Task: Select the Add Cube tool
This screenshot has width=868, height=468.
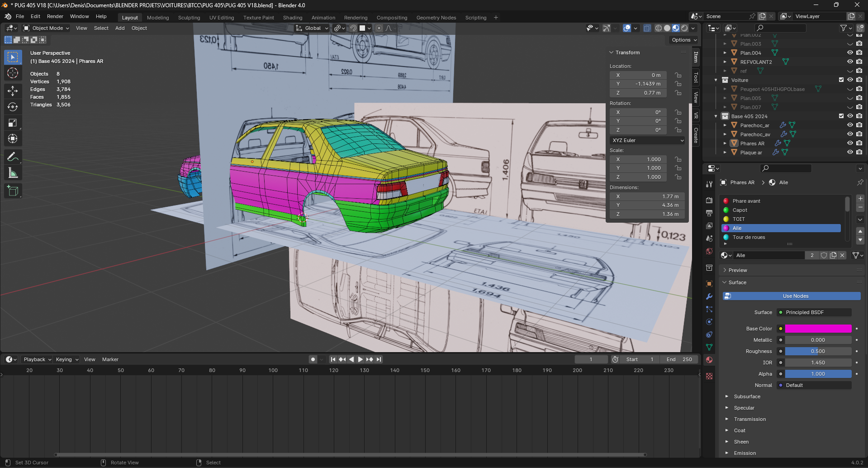Action: pyautogui.click(x=13, y=191)
